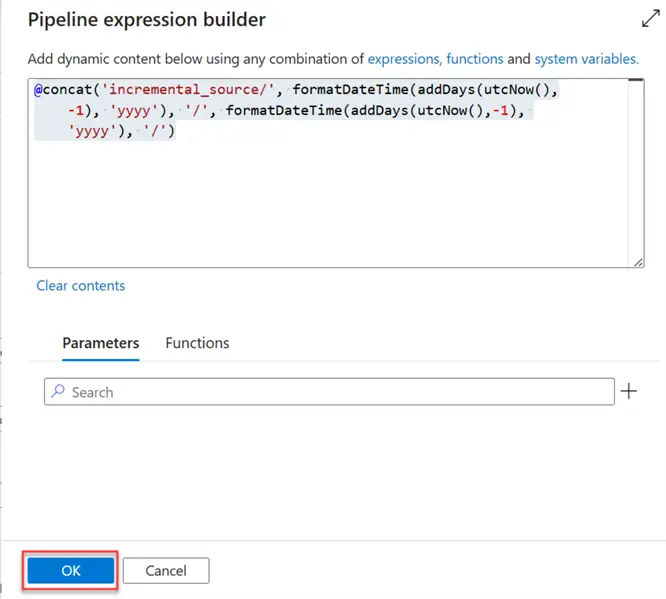Click the plus icon to add parameter

tap(629, 391)
